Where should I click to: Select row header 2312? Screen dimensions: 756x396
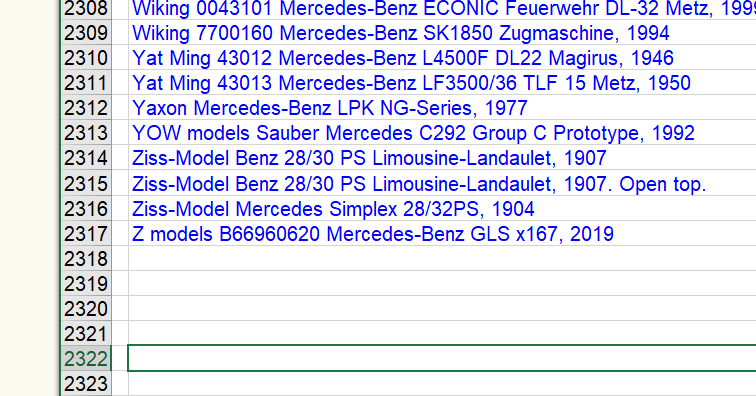point(86,108)
